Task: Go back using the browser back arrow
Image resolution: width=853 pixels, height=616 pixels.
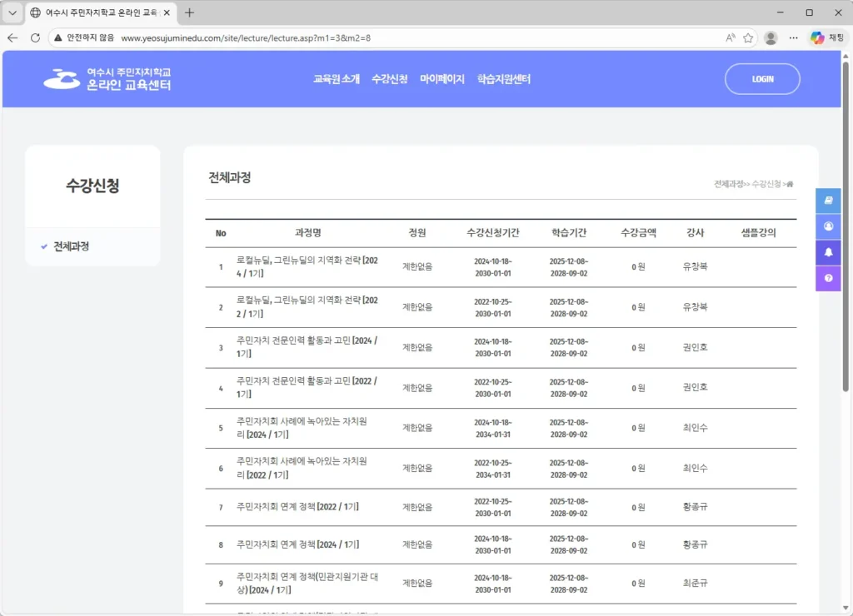Action: 13,37
